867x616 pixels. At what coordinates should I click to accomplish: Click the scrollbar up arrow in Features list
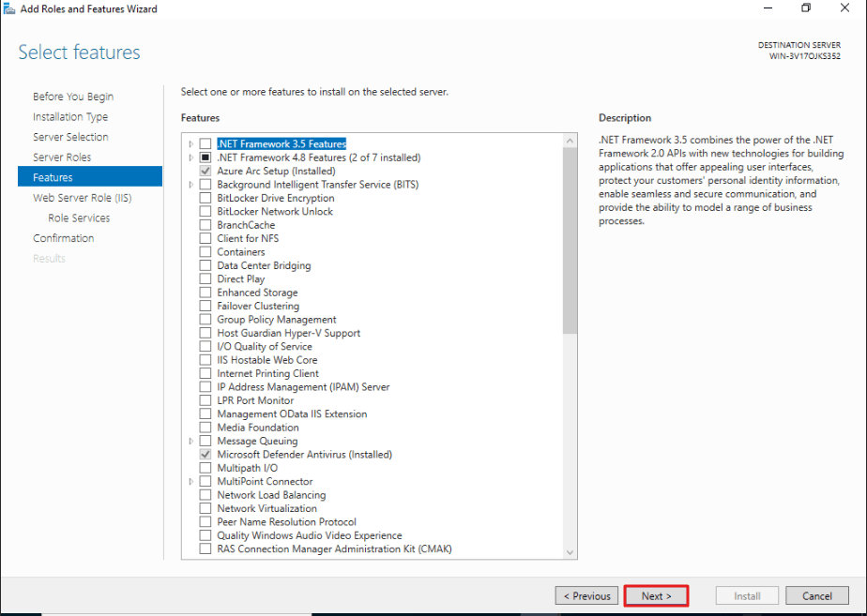[570, 142]
